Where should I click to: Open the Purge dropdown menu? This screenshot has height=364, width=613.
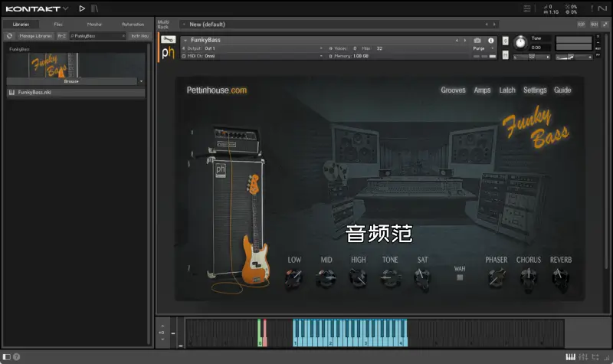click(484, 48)
